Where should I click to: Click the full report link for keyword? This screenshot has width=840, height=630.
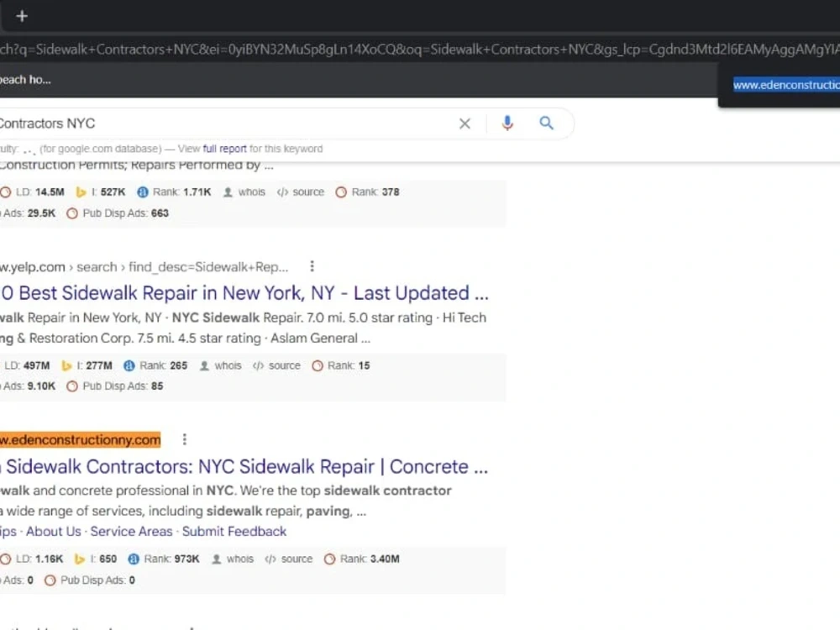pyautogui.click(x=224, y=149)
